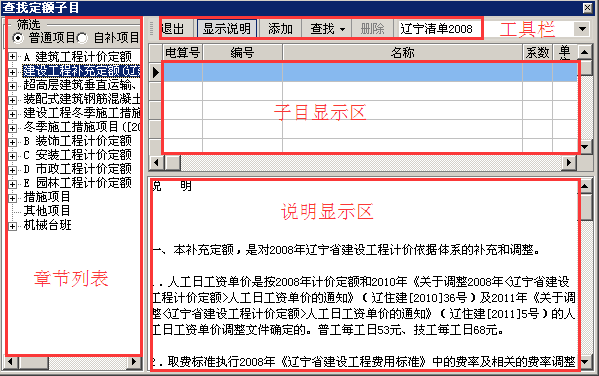Image resolution: width=599 pixels, height=376 pixels.
Task: Click the row selector arrow of first row
Action: coord(155,72)
